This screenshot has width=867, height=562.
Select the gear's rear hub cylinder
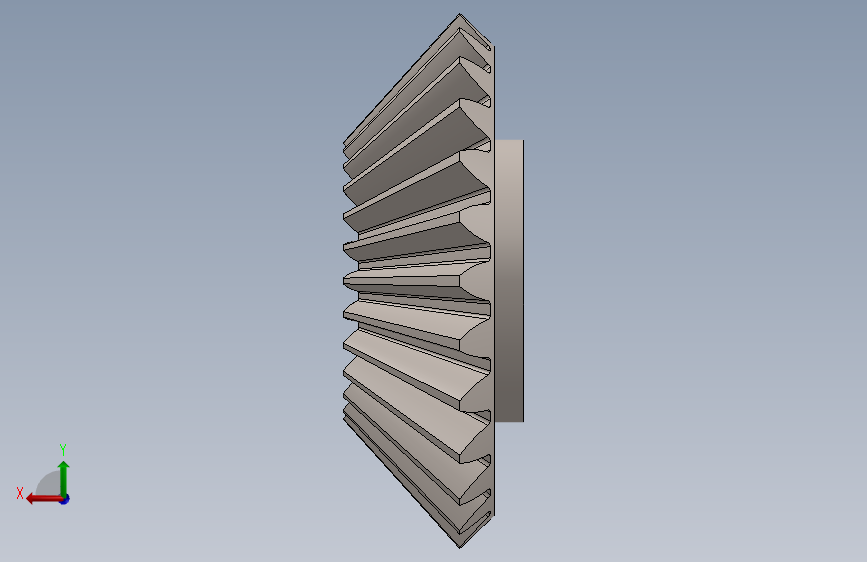(509, 281)
